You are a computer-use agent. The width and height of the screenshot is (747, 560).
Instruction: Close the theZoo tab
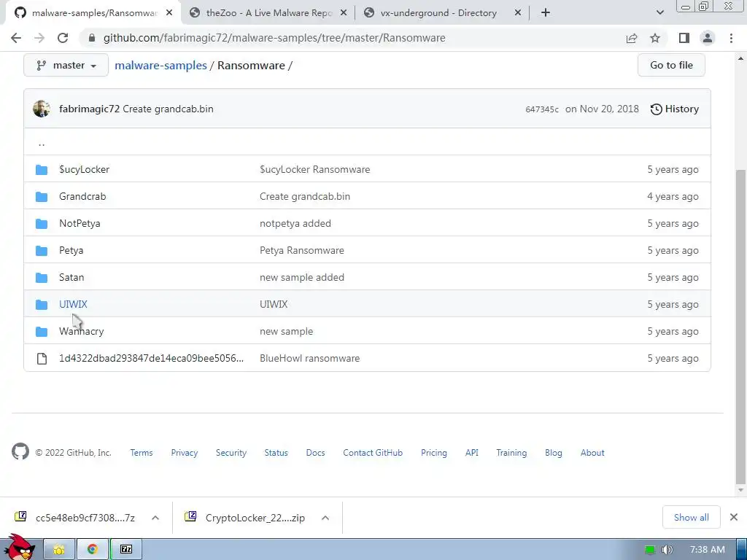(344, 13)
